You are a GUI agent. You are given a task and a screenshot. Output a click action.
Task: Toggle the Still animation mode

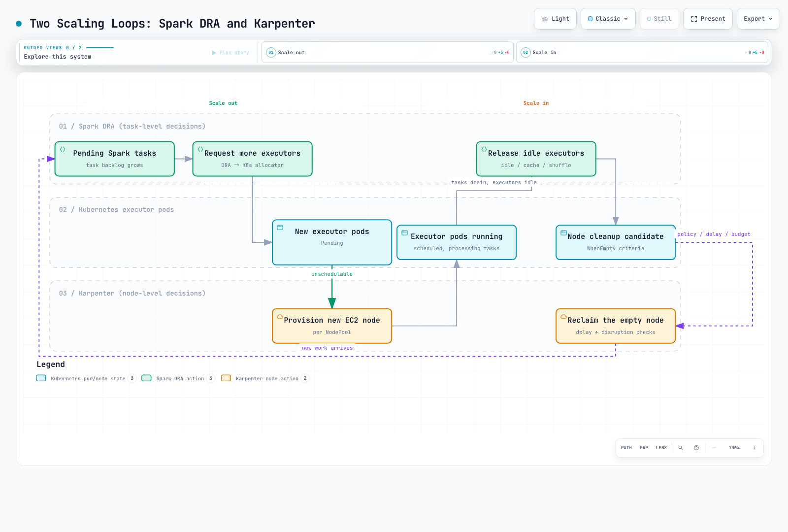[x=659, y=19]
